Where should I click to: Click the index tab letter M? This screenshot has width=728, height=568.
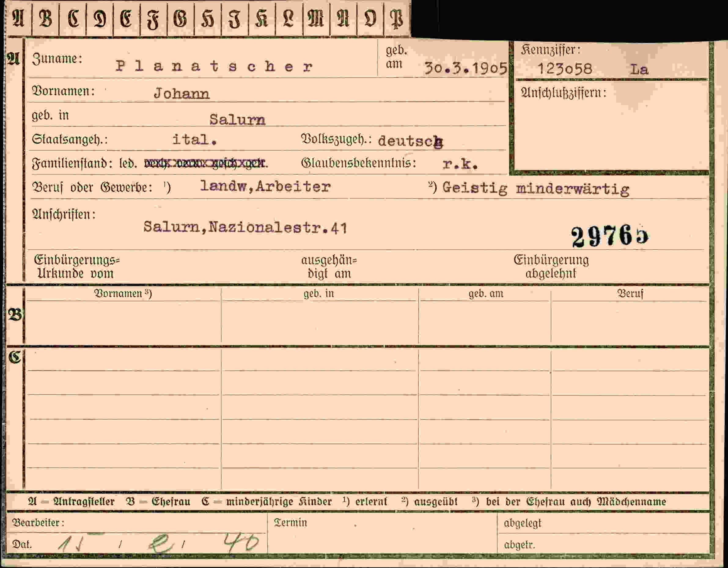coord(316,18)
